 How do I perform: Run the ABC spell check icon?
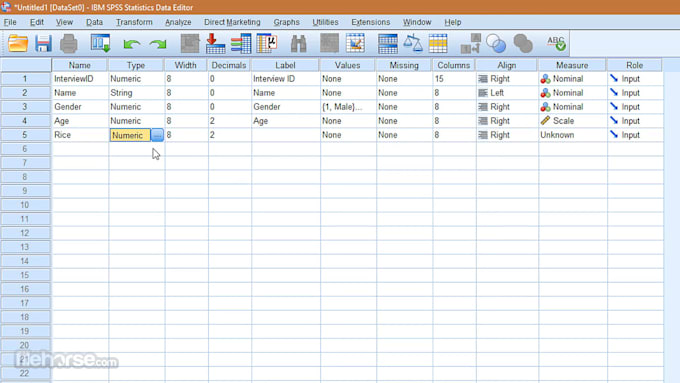[556, 44]
